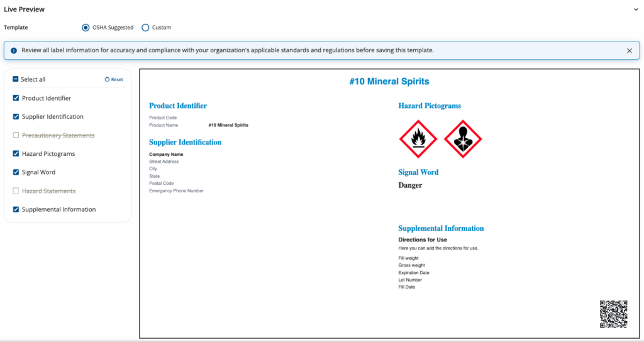
Task: Click the circular arrow Reset icon
Action: [x=107, y=79]
